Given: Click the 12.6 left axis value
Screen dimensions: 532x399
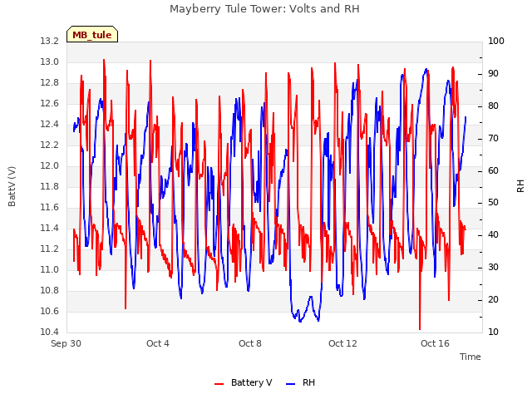Looking at the screenshot, I should (50, 103).
